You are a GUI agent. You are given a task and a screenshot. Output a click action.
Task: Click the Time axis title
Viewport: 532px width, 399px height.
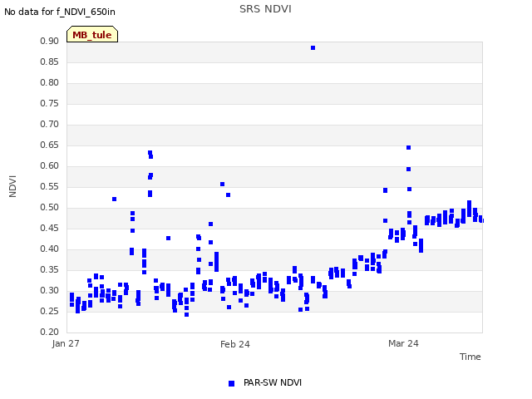tap(470, 357)
